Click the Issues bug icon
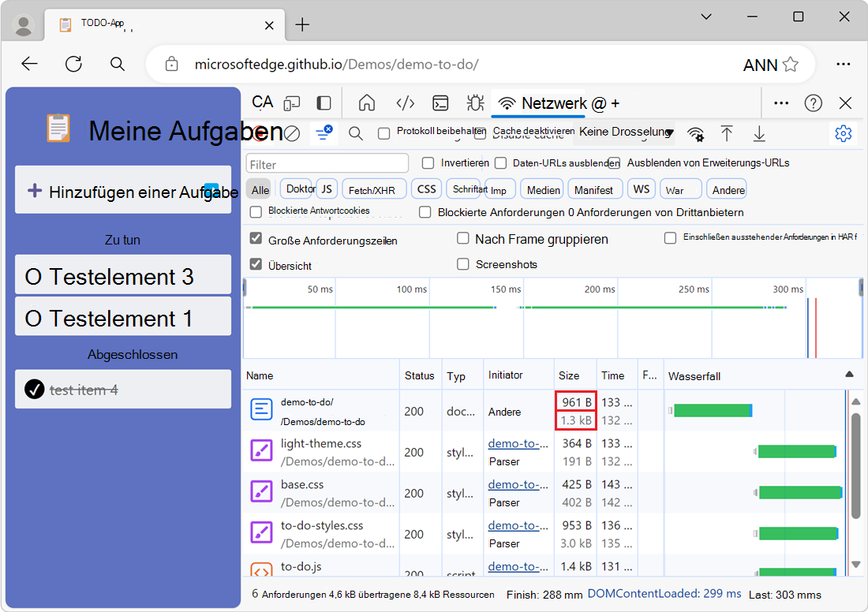868x612 pixels. point(475,103)
